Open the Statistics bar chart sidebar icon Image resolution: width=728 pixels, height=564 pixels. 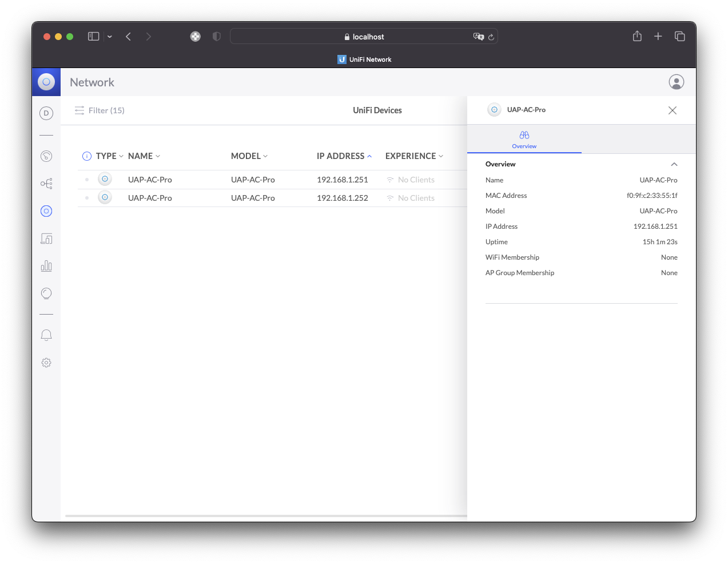pos(46,266)
